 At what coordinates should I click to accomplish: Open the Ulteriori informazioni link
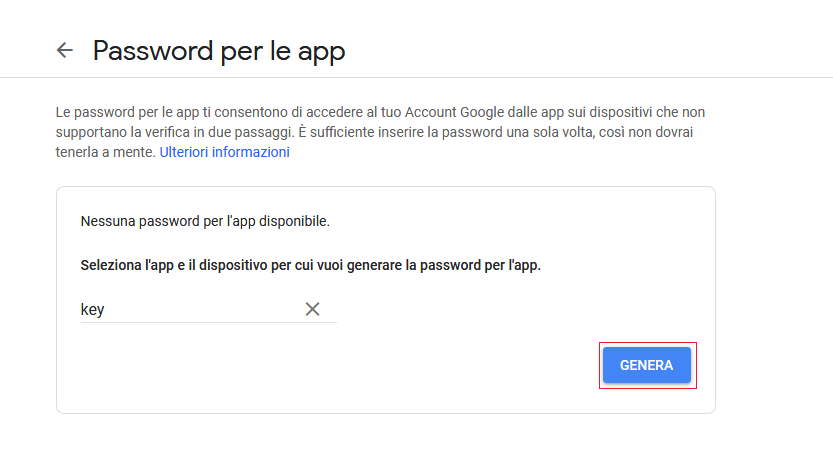(x=224, y=152)
